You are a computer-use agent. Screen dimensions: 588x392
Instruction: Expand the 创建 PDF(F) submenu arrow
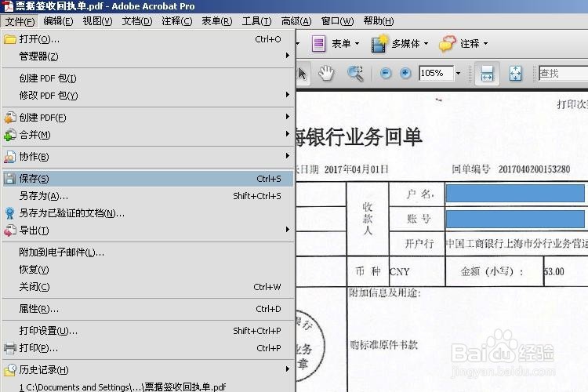(287, 117)
